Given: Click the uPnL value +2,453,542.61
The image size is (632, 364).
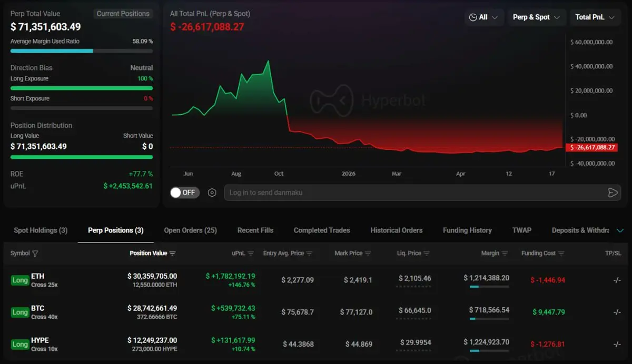Looking at the screenshot, I should click(128, 186).
